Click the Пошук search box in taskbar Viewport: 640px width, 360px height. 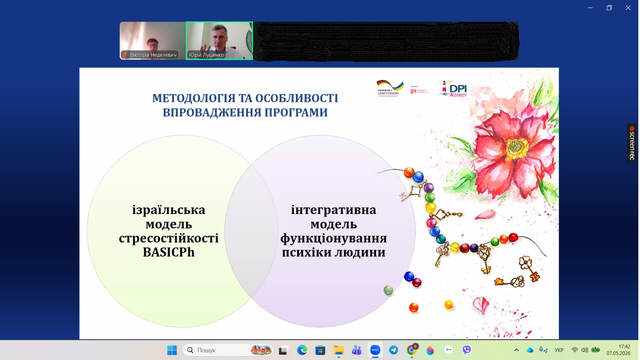(x=227, y=350)
